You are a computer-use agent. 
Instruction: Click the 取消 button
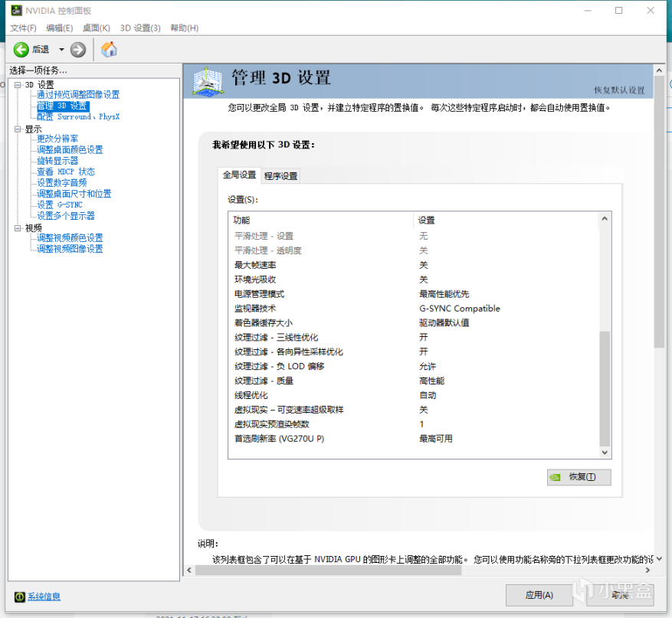click(x=620, y=595)
